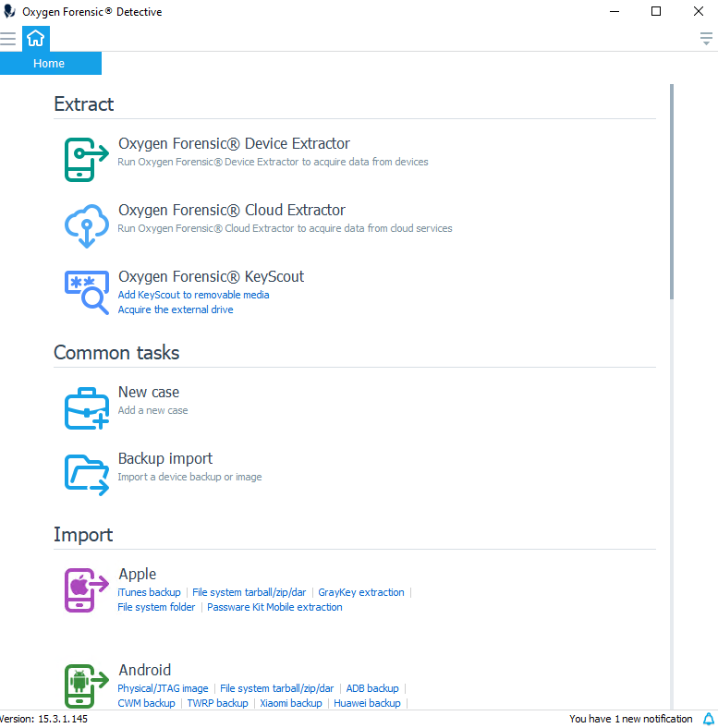Click 'Add a new case' description
Image resolution: width=718 pixels, height=728 pixels.
click(152, 410)
